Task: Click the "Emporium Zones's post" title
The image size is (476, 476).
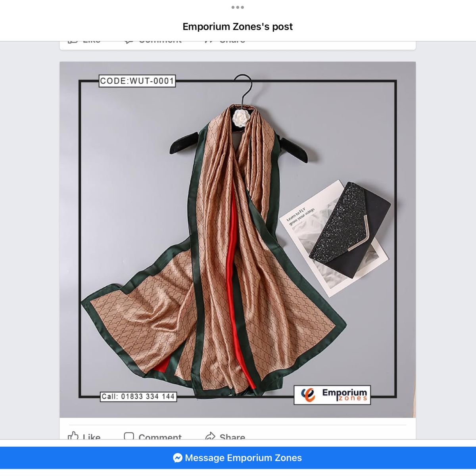Action: [238, 27]
